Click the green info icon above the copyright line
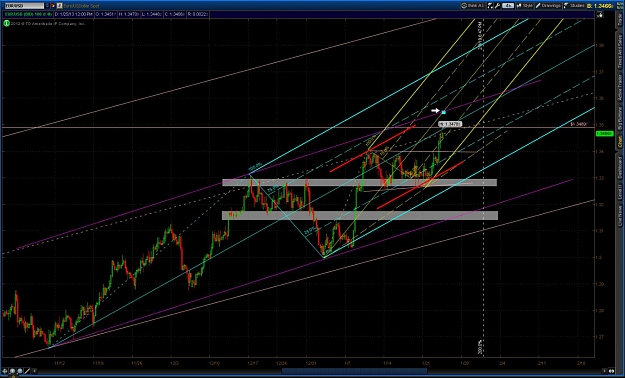This screenshot has height=378, width=625. click(6, 23)
